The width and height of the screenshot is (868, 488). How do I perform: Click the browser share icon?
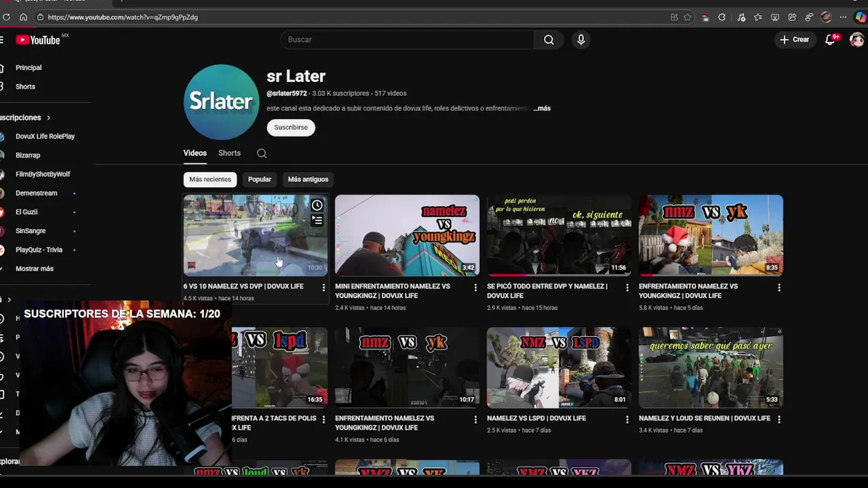(x=792, y=17)
